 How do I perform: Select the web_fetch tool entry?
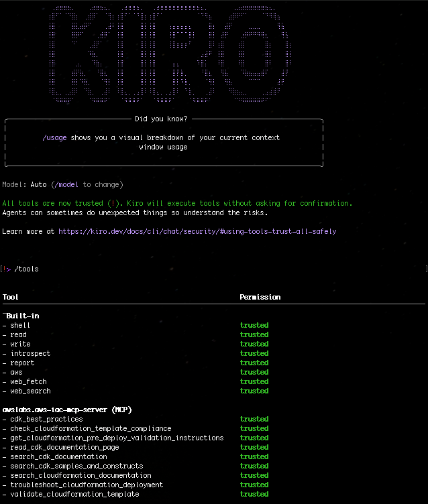(x=28, y=381)
